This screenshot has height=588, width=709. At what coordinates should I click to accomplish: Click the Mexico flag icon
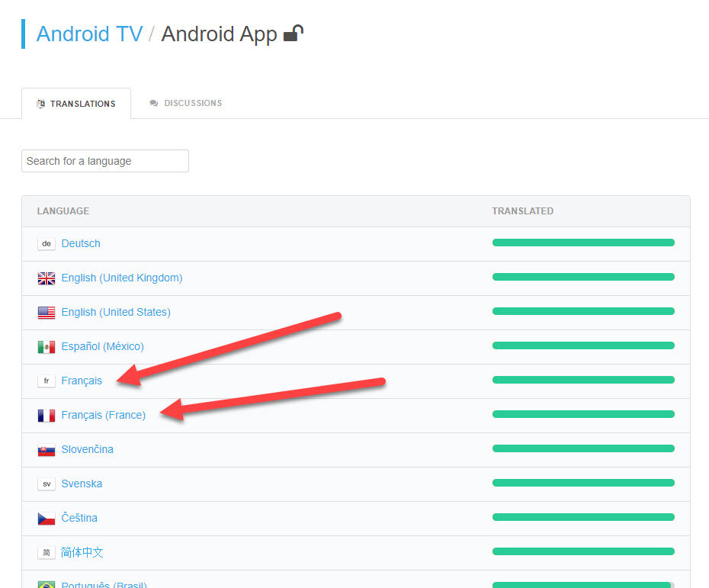click(x=47, y=347)
